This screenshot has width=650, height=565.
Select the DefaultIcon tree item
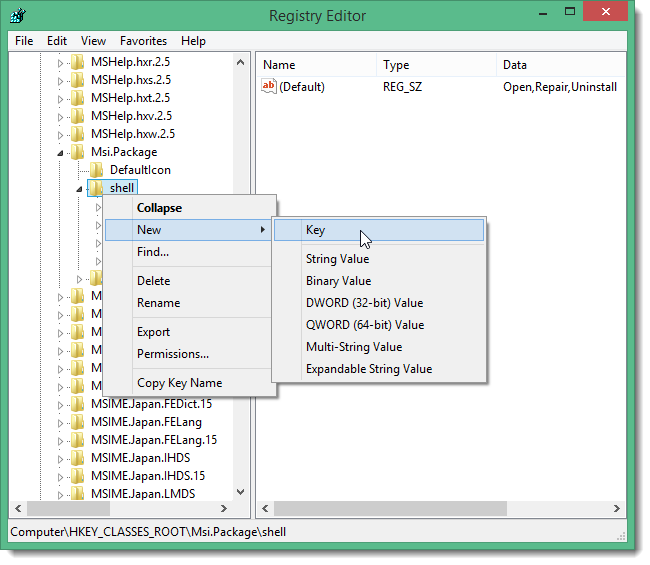140,170
